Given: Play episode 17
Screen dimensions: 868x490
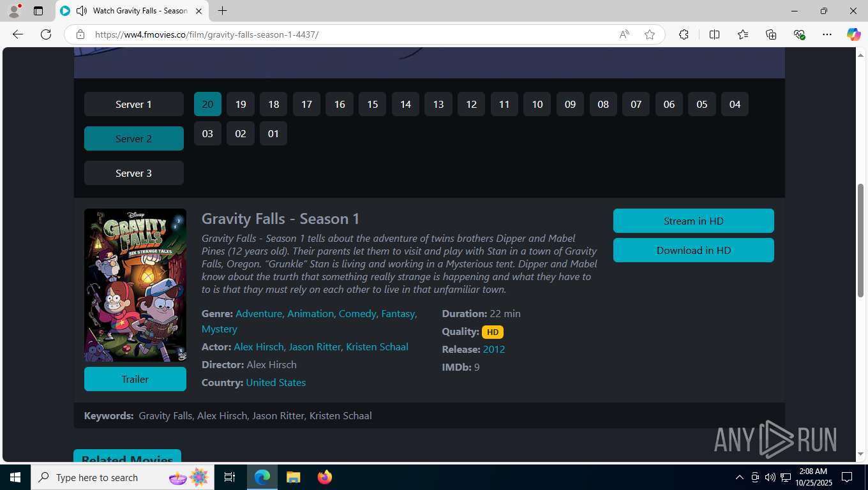Looking at the screenshot, I should [x=306, y=104].
